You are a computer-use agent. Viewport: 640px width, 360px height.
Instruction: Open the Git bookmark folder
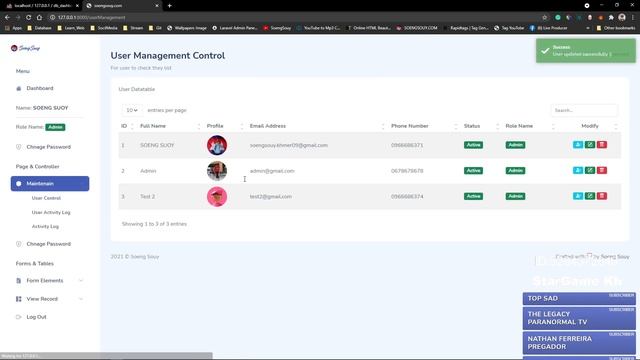156,28
